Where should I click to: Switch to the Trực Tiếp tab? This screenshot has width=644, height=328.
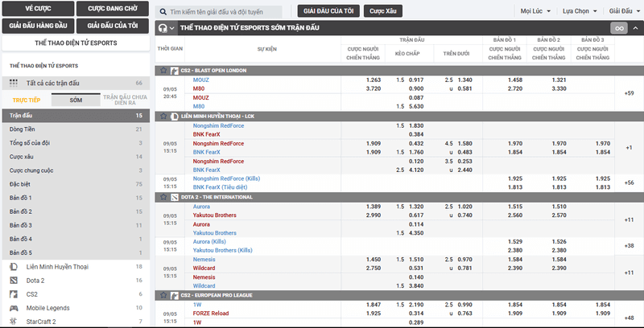click(x=26, y=100)
